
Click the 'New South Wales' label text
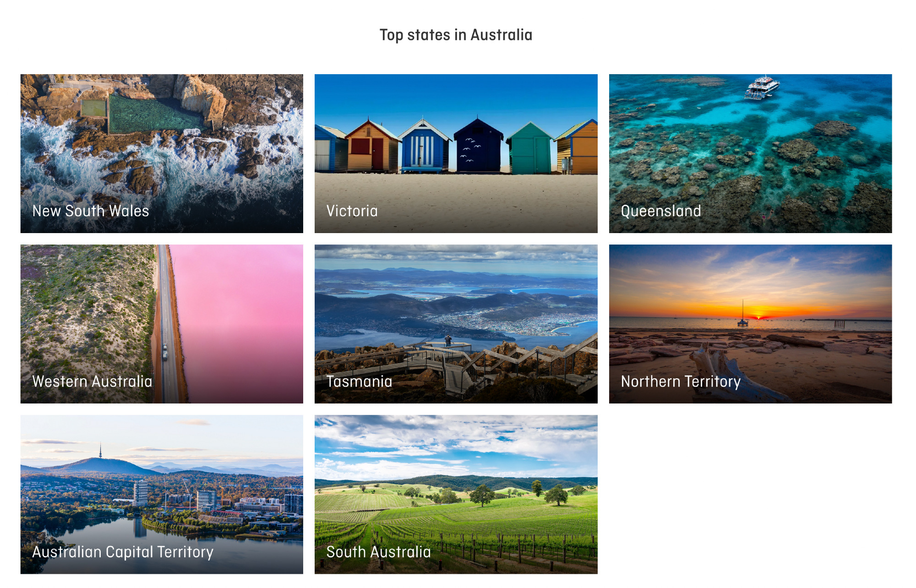point(91,211)
